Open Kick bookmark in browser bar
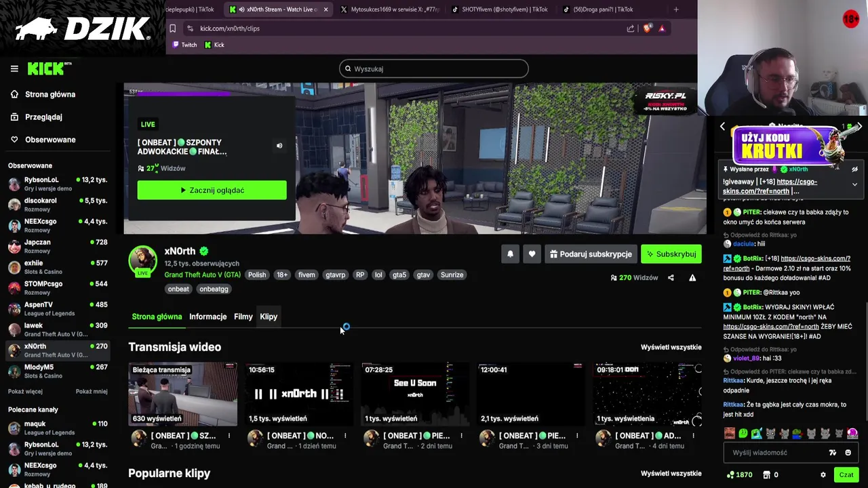 click(x=214, y=45)
